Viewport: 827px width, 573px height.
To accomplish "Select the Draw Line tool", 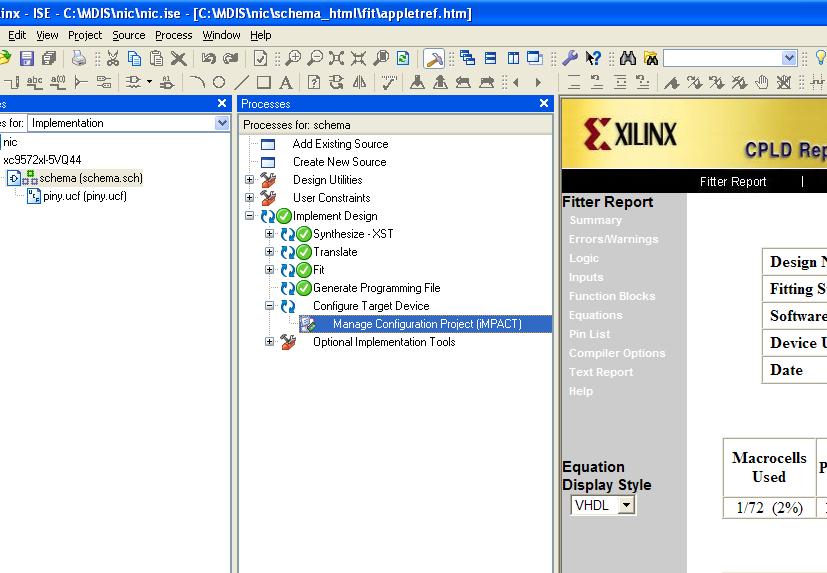I will (241, 82).
